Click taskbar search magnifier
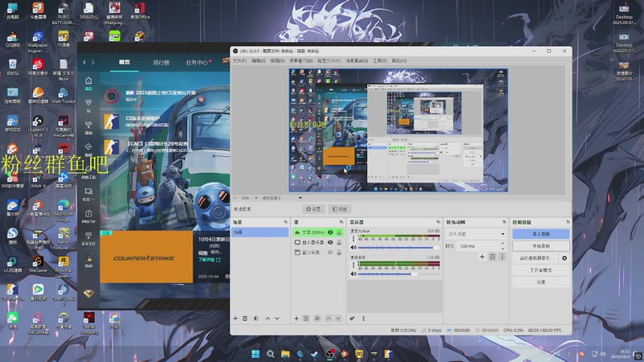Viewport: 644px width, 362px height. (x=270, y=354)
